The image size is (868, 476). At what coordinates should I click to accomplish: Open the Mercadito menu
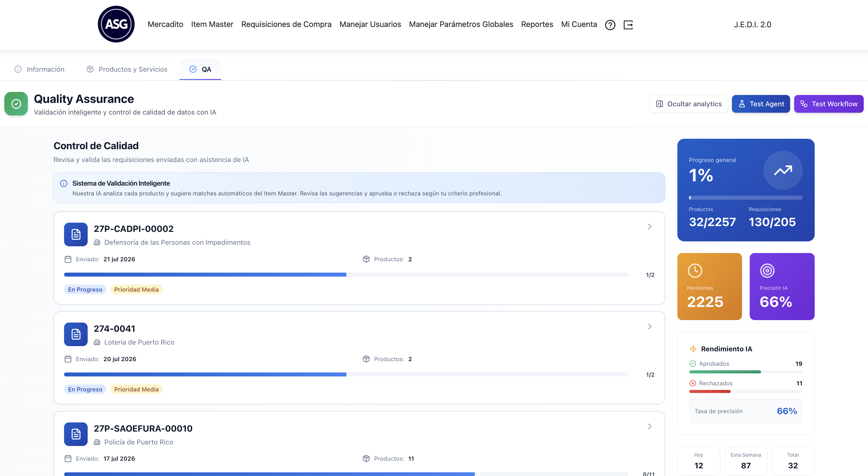pyautogui.click(x=165, y=24)
